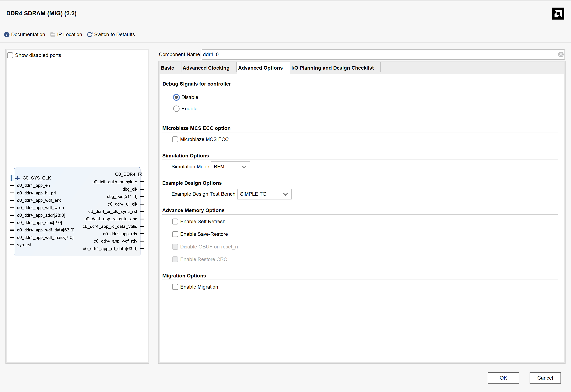The height and width of the screenshot is (392, 571).
Task: Click the AMD logo icon
Action: tap(558, 13)
